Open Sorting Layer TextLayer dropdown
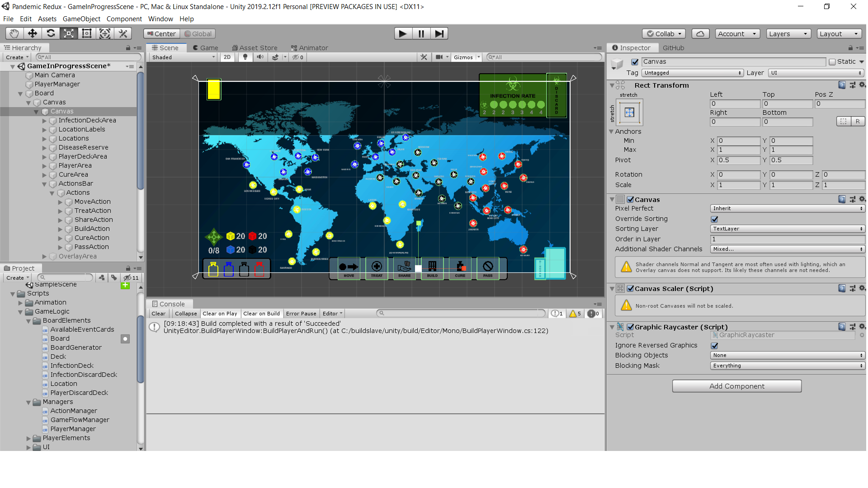The image size is (868, 488). [x=788, y=229]
